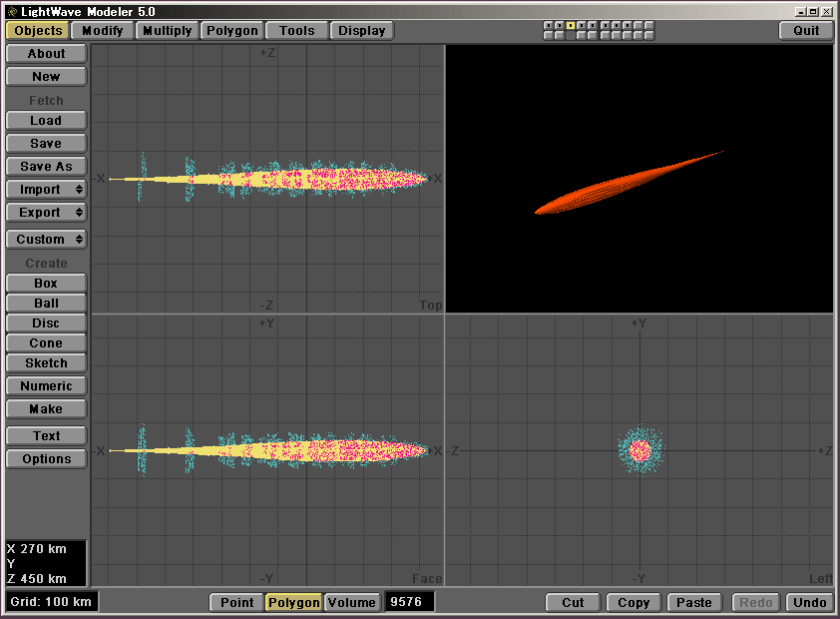Go to the Display tab
This screenshot has width=840, height=619.
tap(361, 31)
